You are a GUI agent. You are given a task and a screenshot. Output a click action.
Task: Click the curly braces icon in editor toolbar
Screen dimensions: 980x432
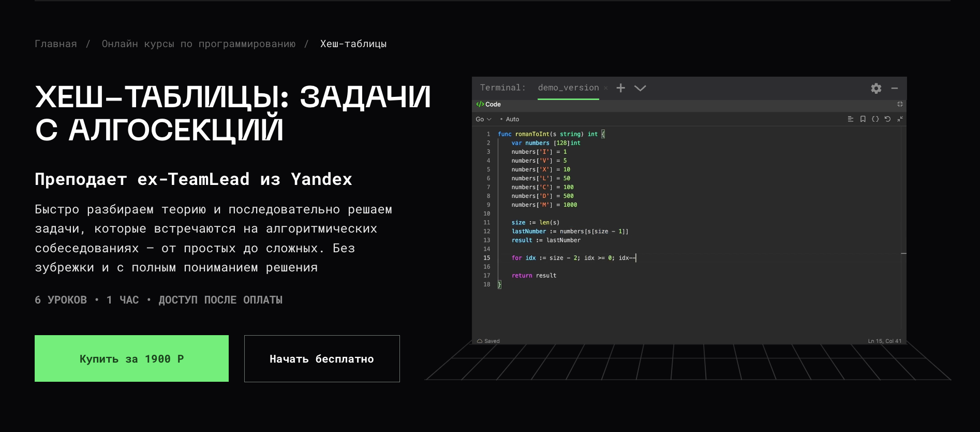875,119
